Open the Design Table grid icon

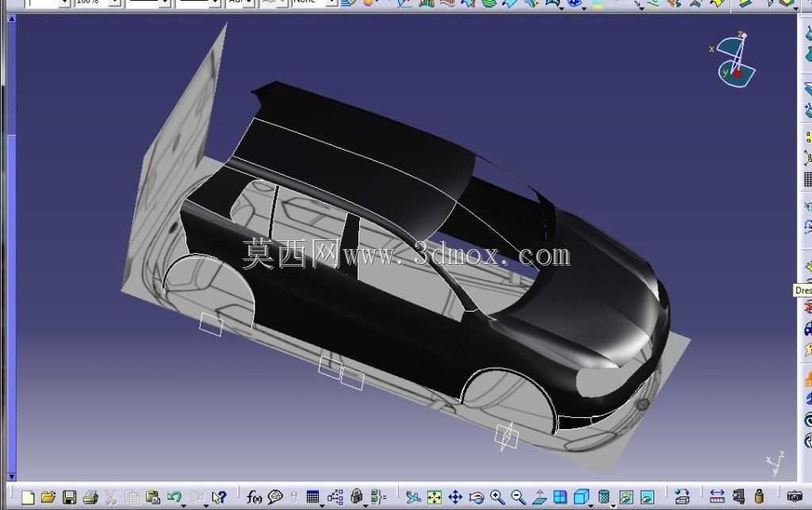tap(312, 497)
